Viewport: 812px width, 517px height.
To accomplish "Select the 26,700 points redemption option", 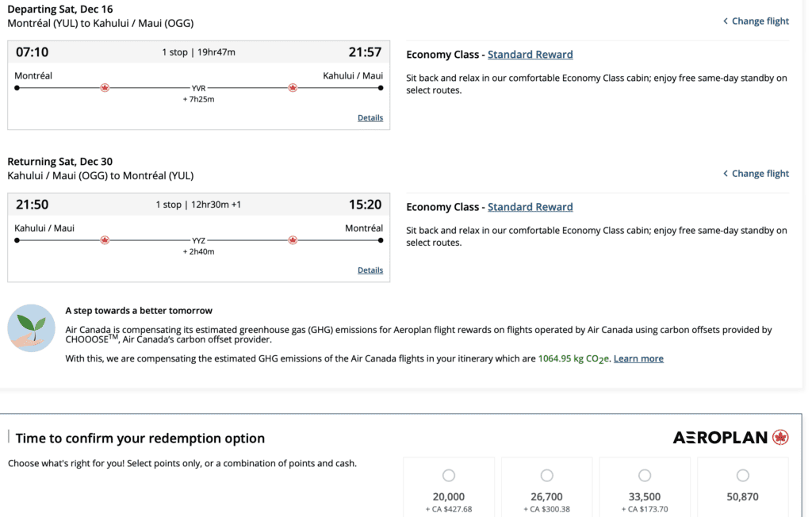I will (x=546, y=476).
